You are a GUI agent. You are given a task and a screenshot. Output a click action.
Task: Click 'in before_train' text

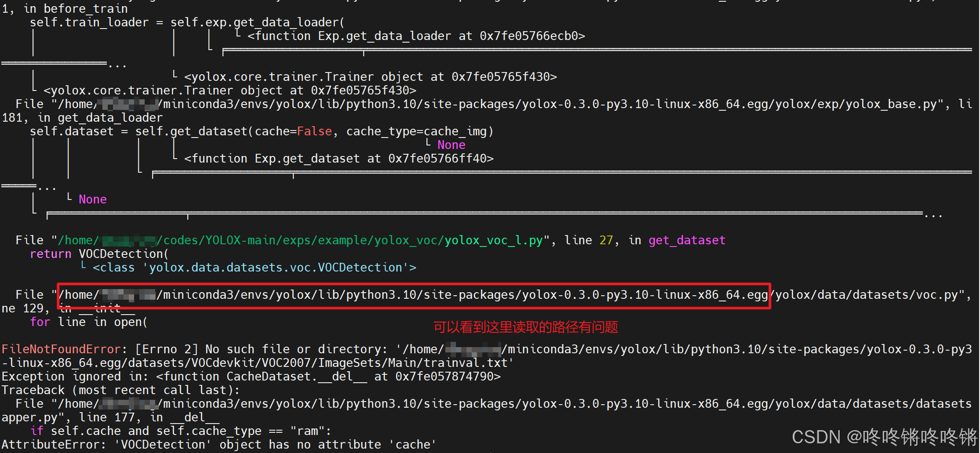(76, 9)
